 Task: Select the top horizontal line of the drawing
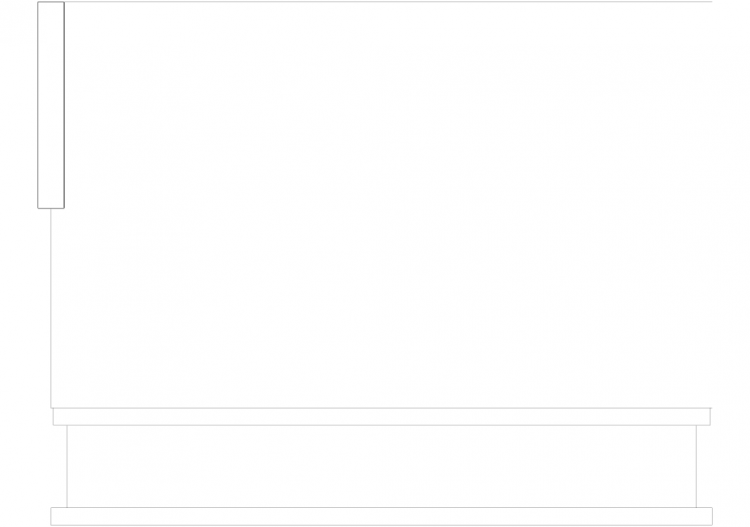tap(388, 1)
